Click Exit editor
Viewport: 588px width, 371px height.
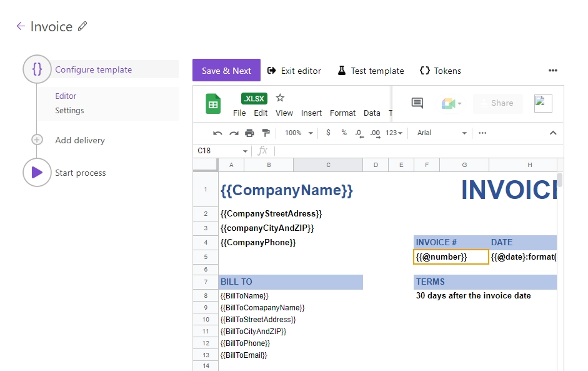point(294,71)
